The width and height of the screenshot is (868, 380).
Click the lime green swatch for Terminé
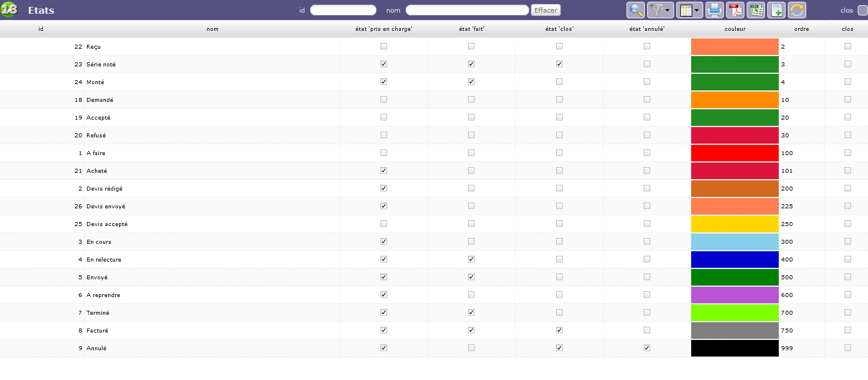click(x=735, y=312)
